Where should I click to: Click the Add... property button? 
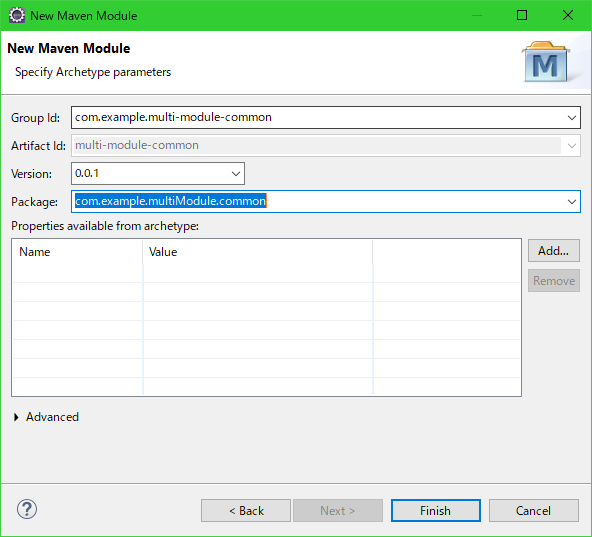pyautogui.click(x=553, y=251)
